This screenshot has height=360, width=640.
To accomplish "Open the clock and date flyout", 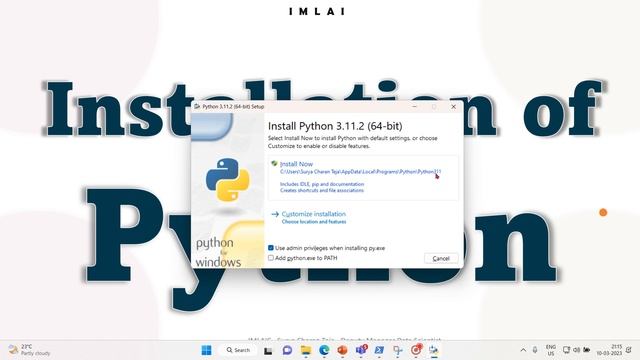I will point(609,350).
